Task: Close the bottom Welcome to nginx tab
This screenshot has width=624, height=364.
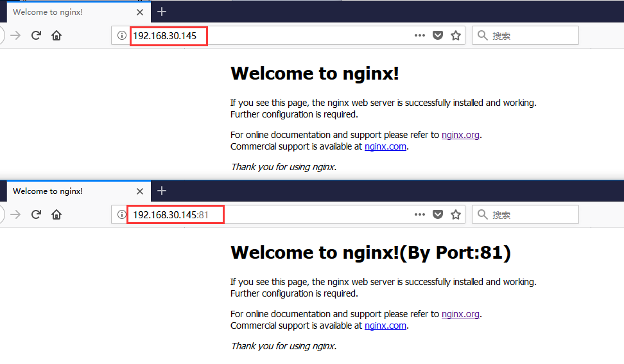Action: click(x=140, y=191)
